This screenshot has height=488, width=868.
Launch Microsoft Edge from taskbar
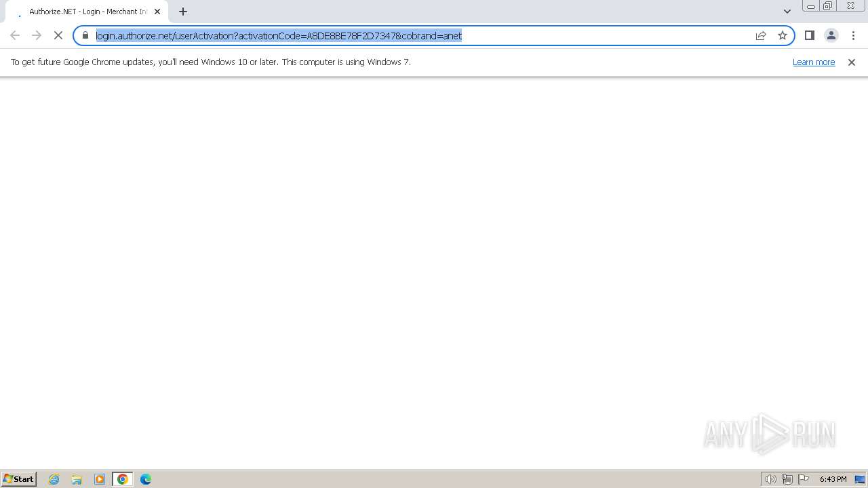(x=146, y=479)
